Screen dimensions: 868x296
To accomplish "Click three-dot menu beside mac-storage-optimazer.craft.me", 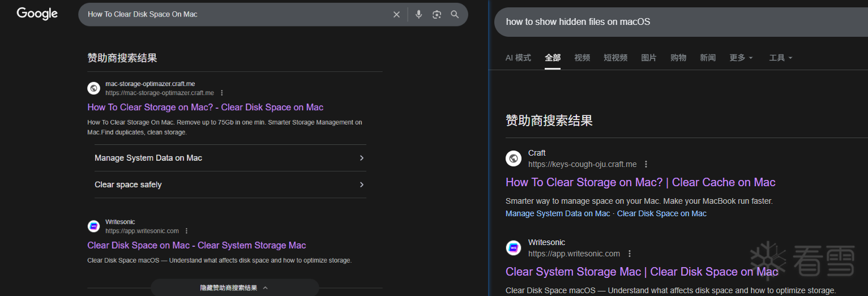I will [x=222, y=93].
